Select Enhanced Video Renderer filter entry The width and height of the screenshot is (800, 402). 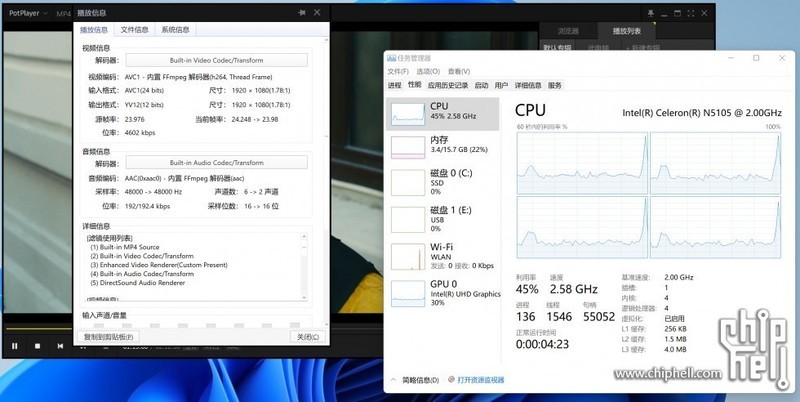point(159,265)
